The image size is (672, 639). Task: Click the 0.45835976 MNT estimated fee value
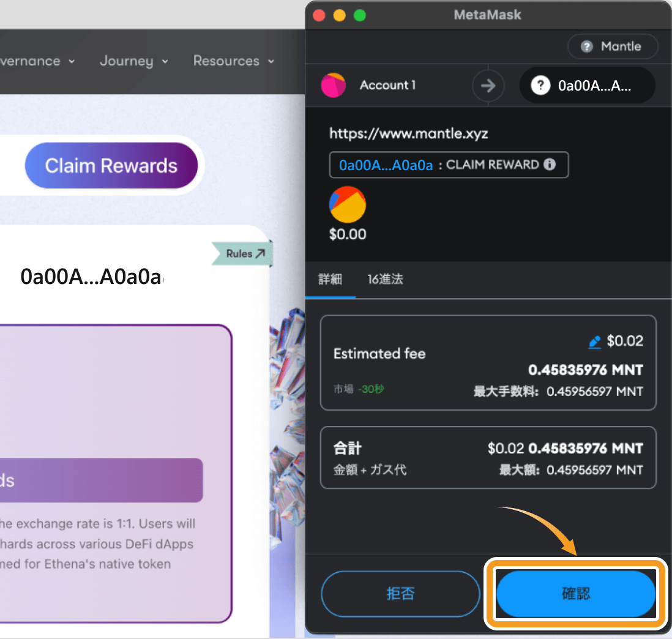[586, 370]
